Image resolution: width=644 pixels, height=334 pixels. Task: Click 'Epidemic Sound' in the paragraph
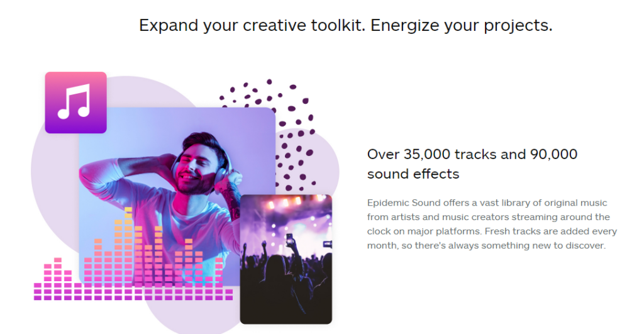pyautogui.click(x=398, y=203)
